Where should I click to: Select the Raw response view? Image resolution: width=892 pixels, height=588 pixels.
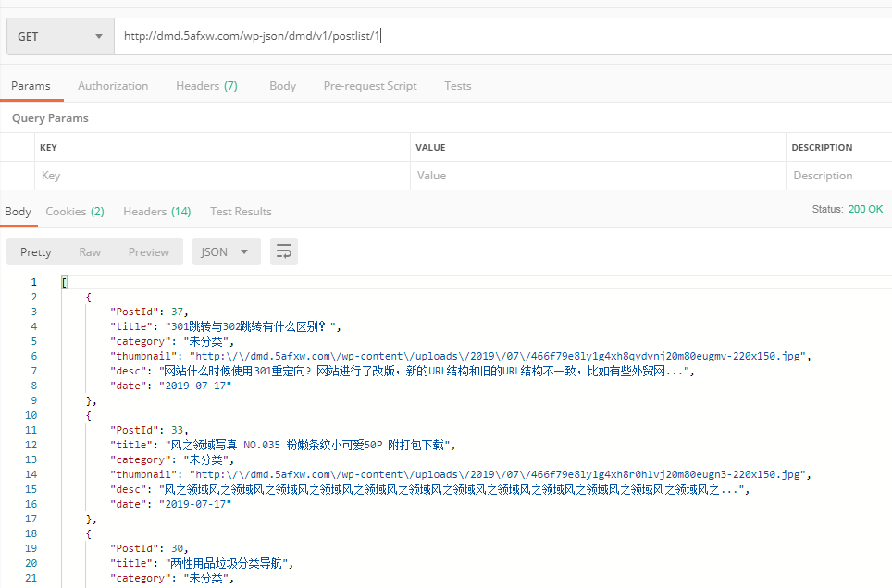point(89,251)
